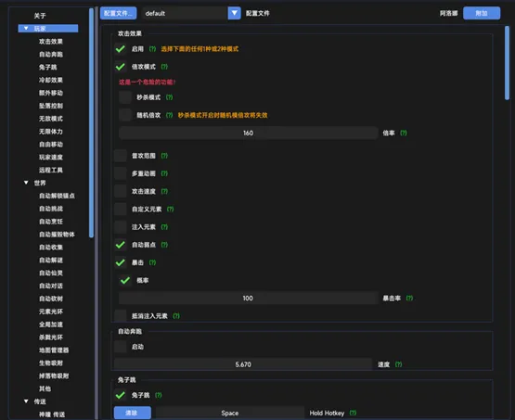Disable the 启用 checkbox under 攻击效果
The image size is (515, 420).
121,49
